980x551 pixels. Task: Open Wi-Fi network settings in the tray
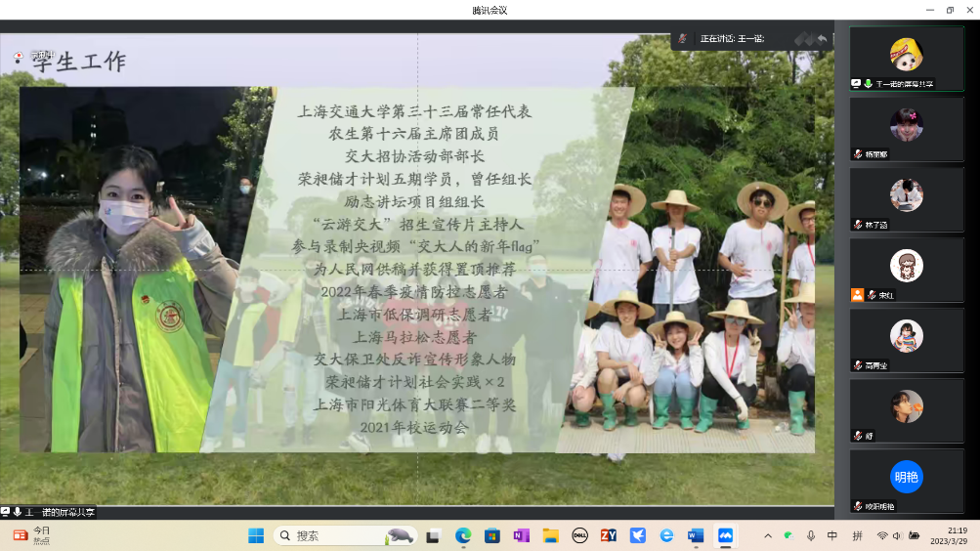point(882,535)
